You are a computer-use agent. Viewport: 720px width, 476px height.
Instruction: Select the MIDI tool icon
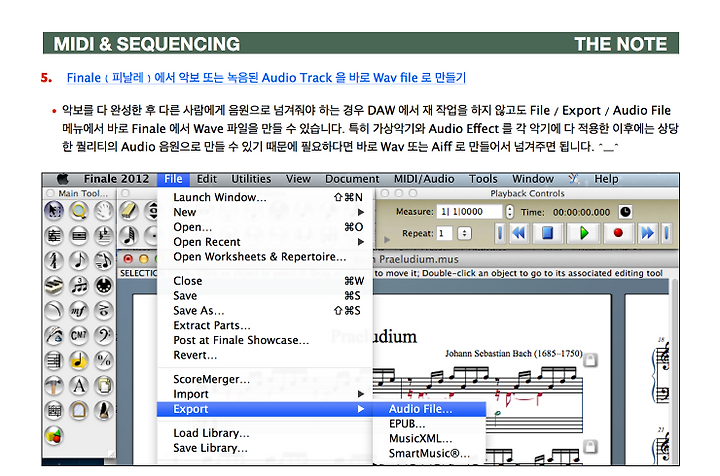104,286
